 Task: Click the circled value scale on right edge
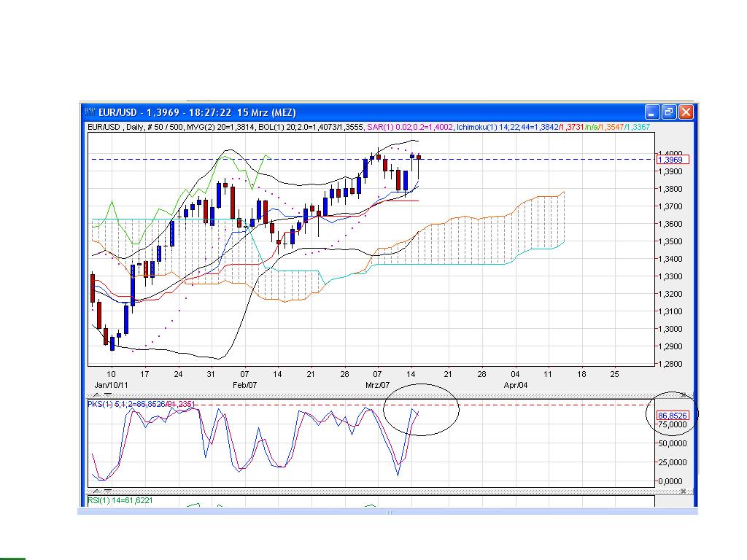pos(673,413)
